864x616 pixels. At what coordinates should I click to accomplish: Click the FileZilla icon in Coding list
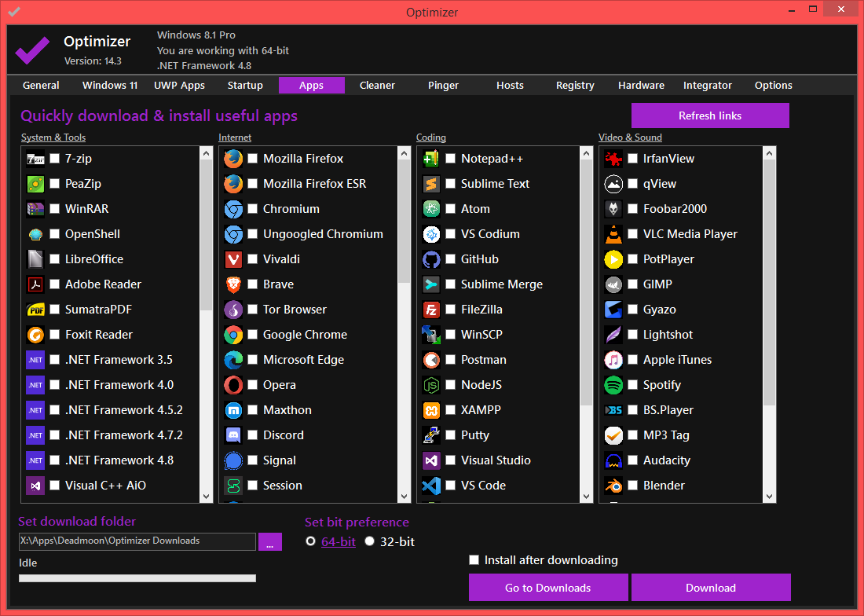(431, 310)
